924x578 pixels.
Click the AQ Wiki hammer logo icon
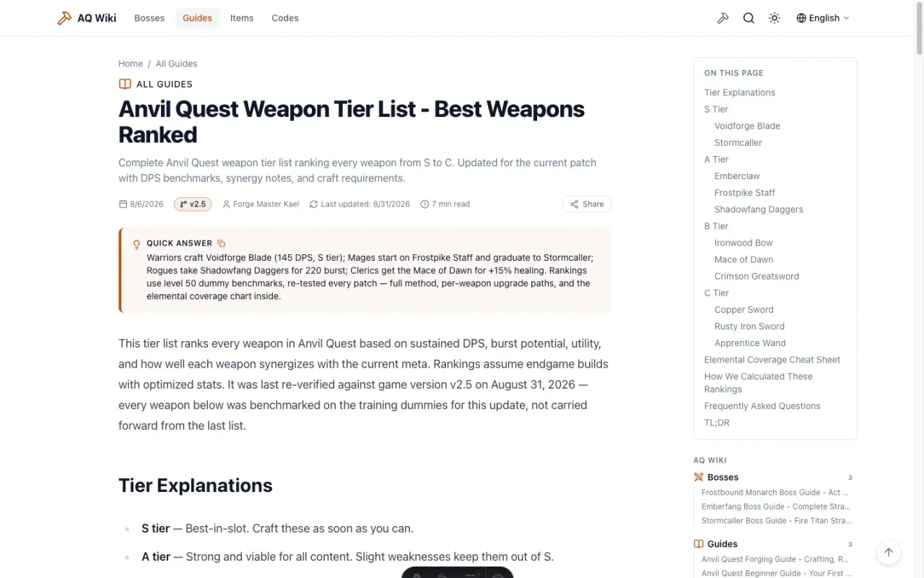[x=64, y=18]
